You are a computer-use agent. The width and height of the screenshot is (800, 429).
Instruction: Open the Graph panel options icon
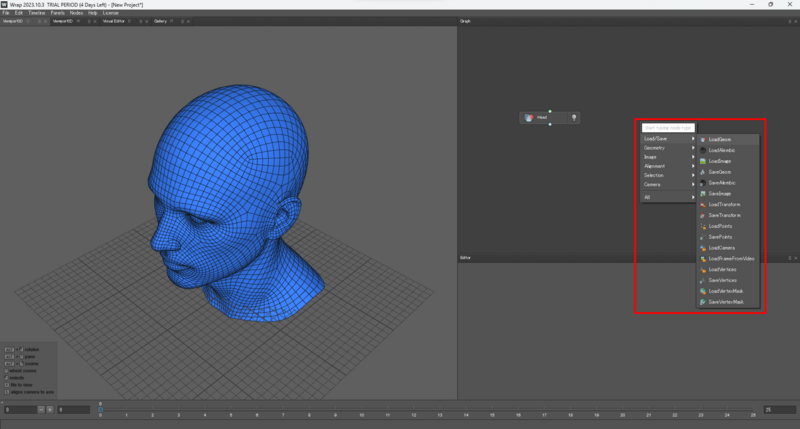(790, 21)
